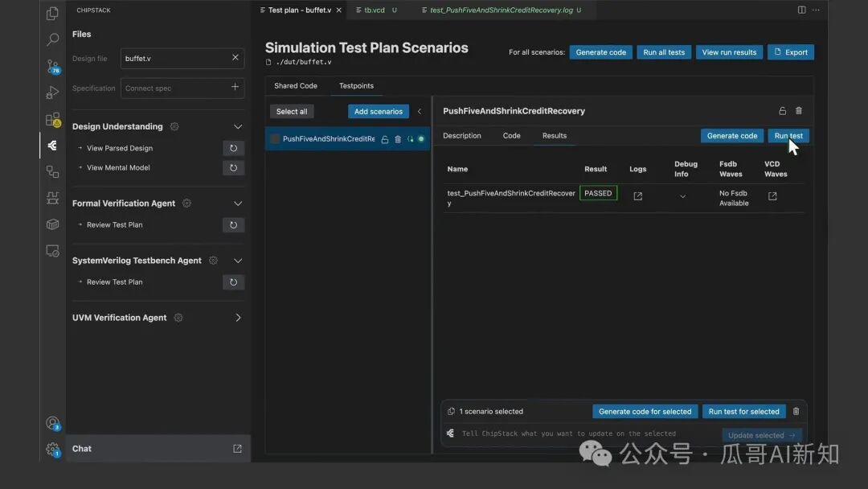The image size is (868, 489).
Task: Open View Parsed Design item
Action: pos(120,149)
